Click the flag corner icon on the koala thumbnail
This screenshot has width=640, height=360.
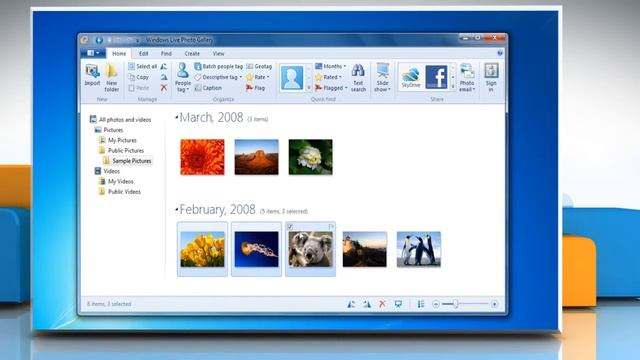point(331,227)
